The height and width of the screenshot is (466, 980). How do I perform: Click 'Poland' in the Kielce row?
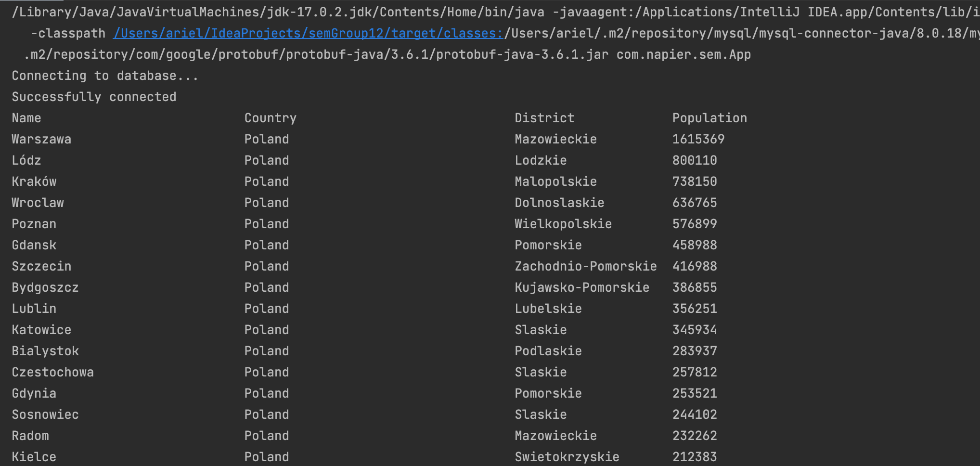(x=267, y=457)
